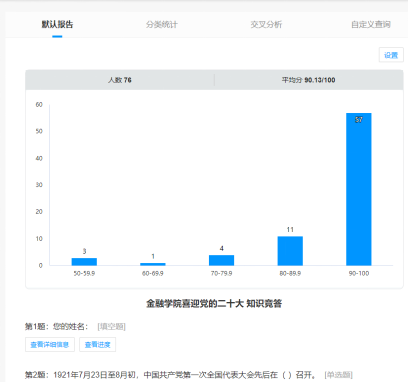
Task: Click the 80-89.9 bar showing 11
Action: point(290,251)
